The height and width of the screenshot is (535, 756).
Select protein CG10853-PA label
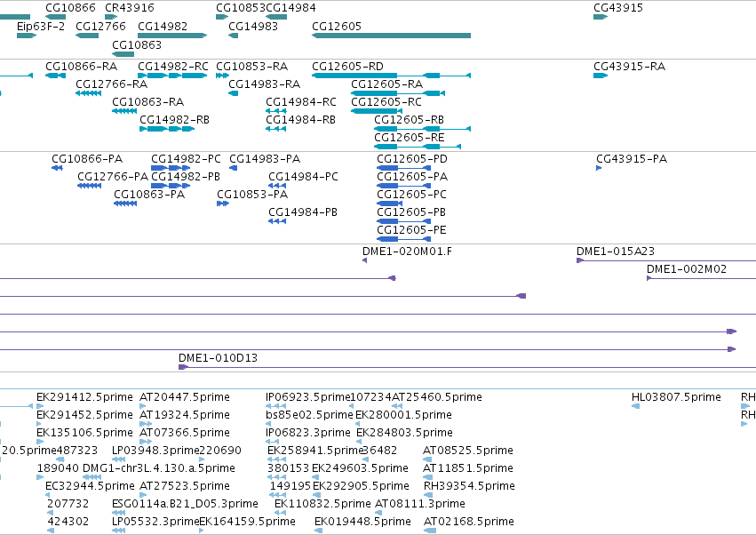[x=252, y=195]
